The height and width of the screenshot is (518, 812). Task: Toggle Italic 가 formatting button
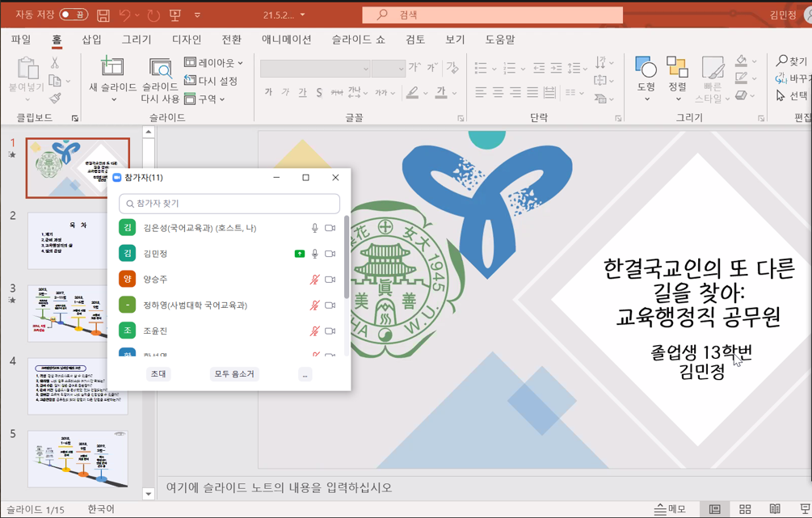coord(285,92)
